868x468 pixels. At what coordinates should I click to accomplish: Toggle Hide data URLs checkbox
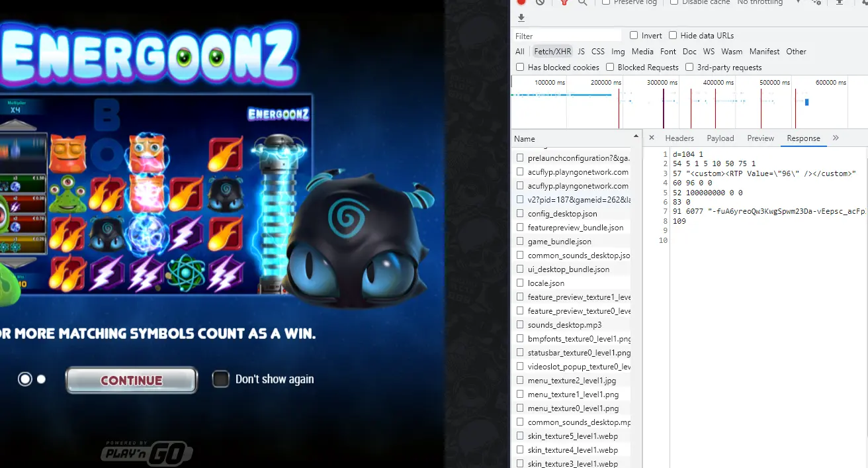(673, 35)
